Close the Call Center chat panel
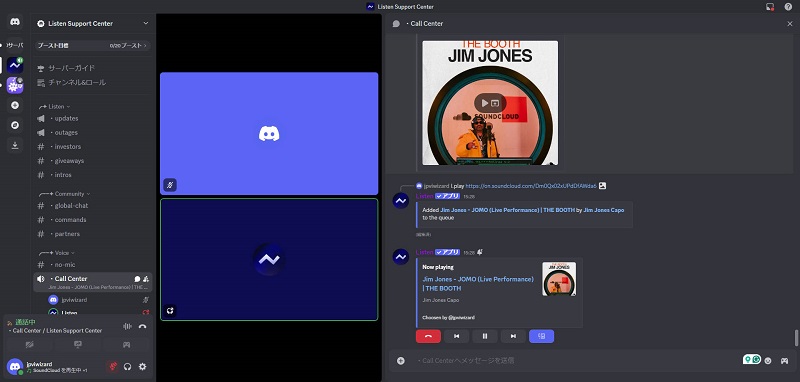 tap(790, 23)
